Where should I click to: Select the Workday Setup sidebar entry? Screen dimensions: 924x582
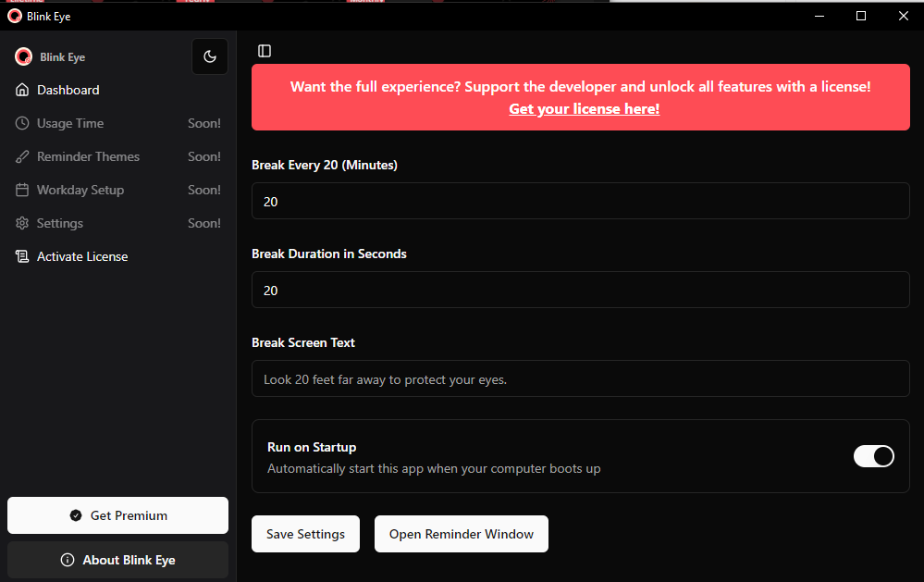click(80, 190)
